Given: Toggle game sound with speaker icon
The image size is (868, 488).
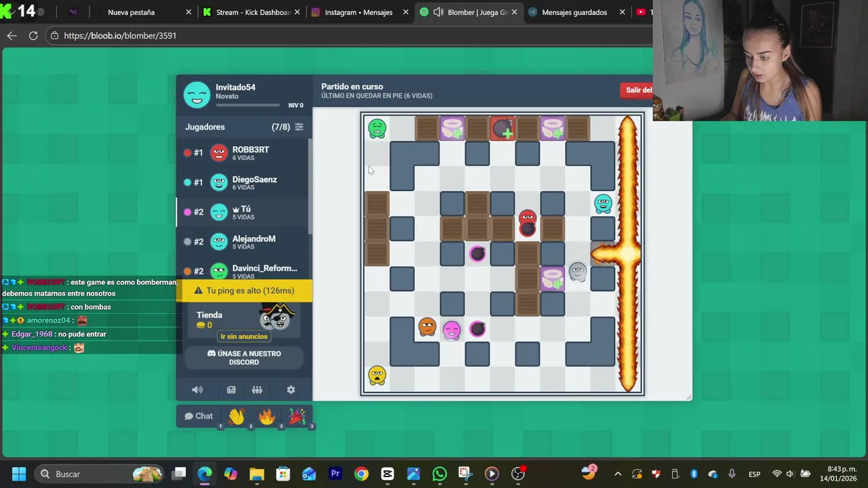Looking at the screenshot, I should [x=197, y=390].
